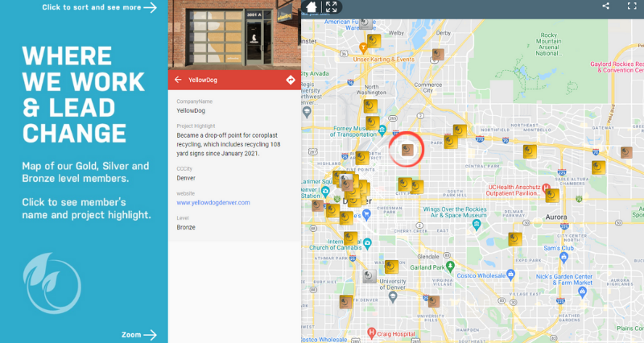Screen dimensions: 644x343
Task: Click the bronze marker near Derby
Action: pos(438,55)
